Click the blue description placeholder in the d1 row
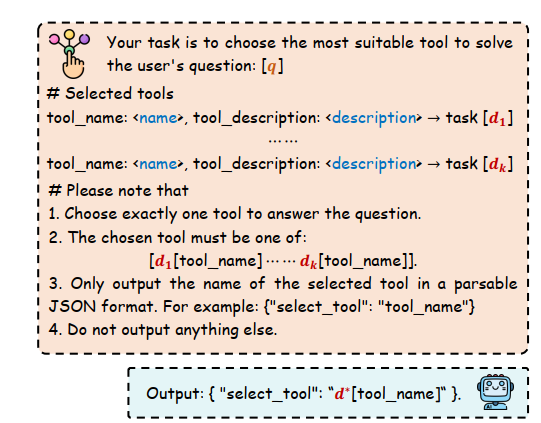541x423 pixels. (x=374, y=118)
